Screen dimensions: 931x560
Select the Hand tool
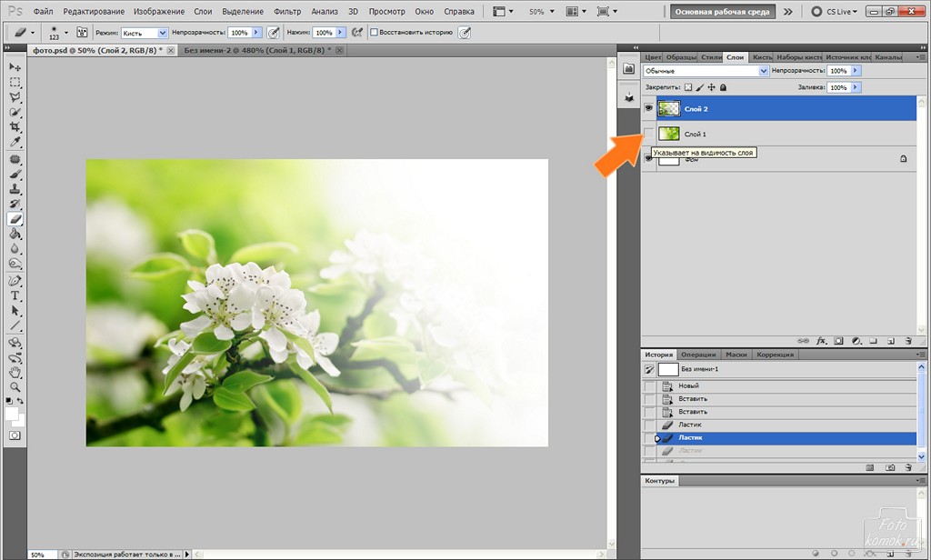[15, 372]
